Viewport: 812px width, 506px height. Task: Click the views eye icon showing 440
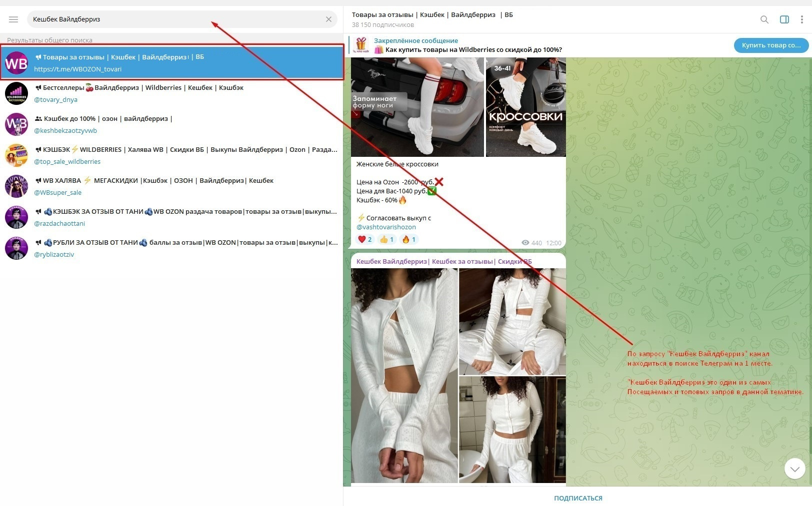pyautogui.click(x=525, y=243)
